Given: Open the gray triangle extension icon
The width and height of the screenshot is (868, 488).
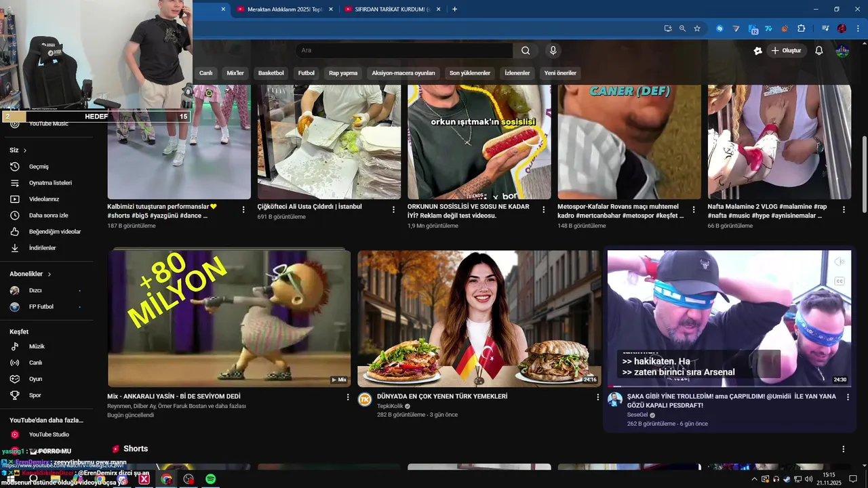Looking at the screenshot, I should click(736, 28).
